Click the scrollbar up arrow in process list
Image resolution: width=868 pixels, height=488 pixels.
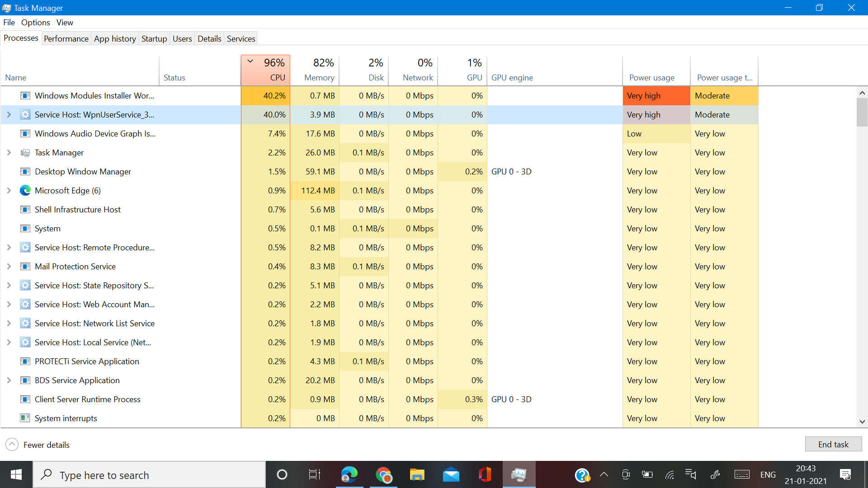click(x=862, y=93)
